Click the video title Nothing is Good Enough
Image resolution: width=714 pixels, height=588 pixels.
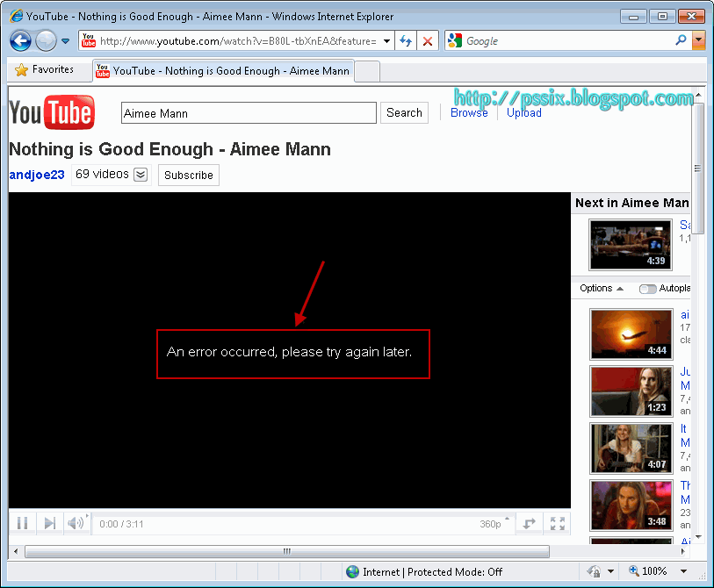[x=169, y=149]
